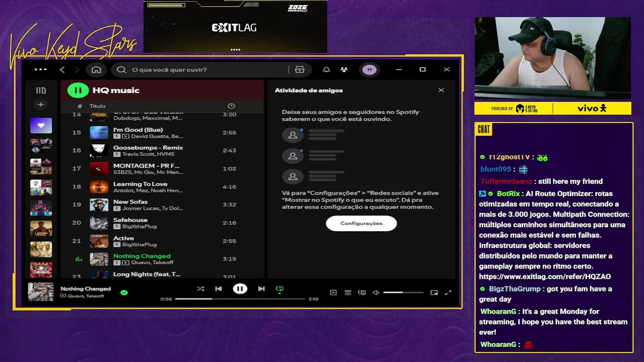Click the ExitLag banner at top
The width and height of the screenshot is (644, 362).
pyautogui.click(x=235, y=26)
